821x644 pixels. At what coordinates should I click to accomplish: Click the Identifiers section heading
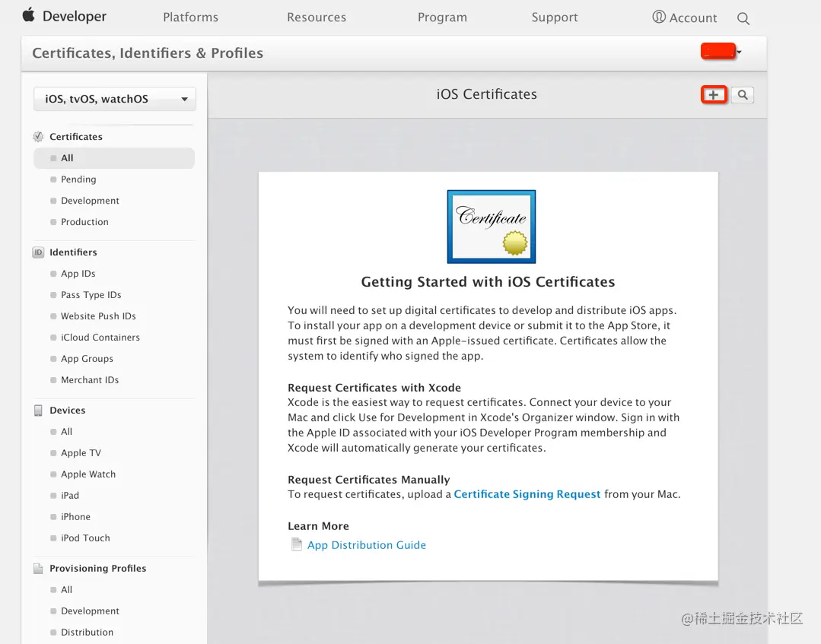(x=73, y=252)
